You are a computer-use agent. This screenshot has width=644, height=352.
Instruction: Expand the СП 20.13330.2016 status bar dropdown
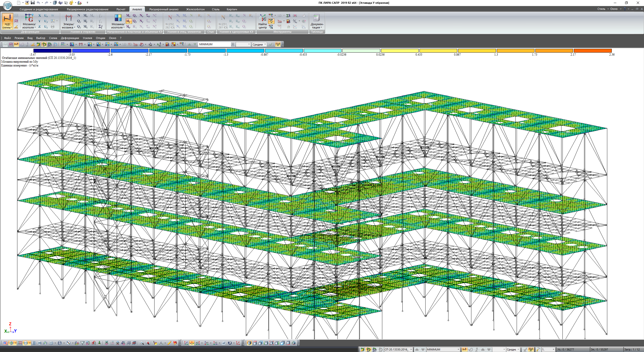click(x=411, y=349)
